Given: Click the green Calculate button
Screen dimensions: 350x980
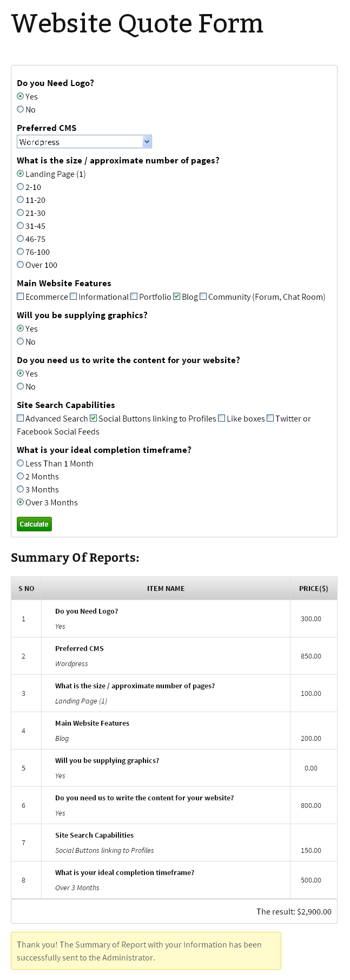Looking at the screenshot, I should click(34, 524).
